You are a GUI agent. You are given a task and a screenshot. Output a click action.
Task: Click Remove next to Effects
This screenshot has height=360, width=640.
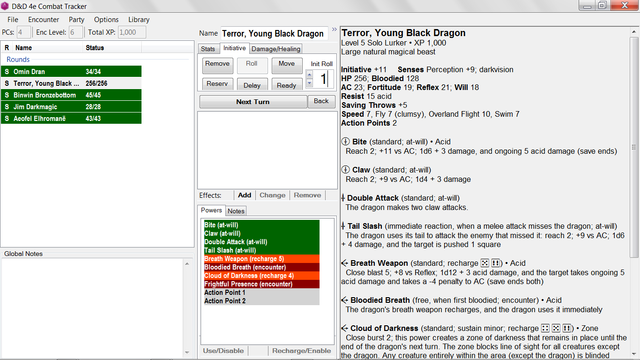(307, 195)
